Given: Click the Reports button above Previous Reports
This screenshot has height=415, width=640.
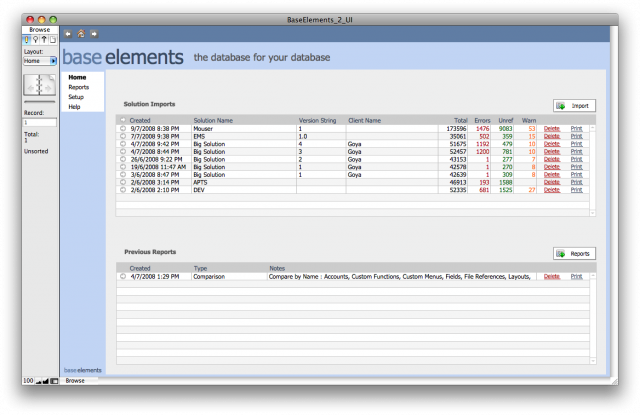Looking at the screenshot, I should tap(574, 253).
